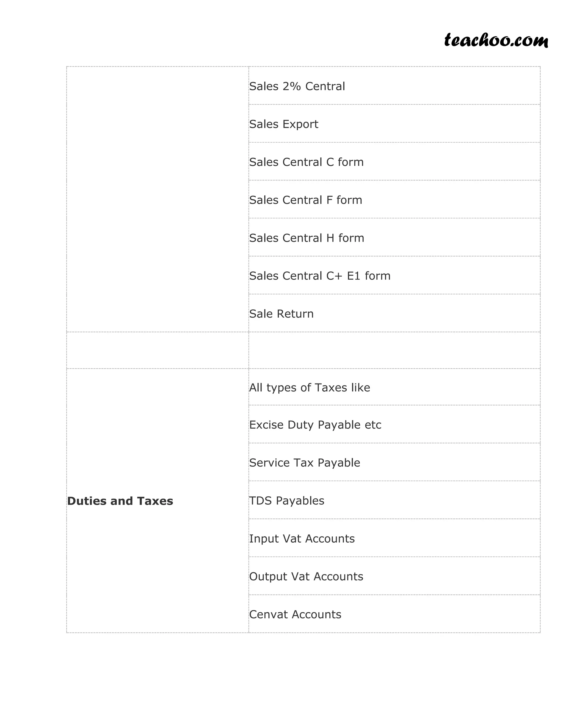This screenshot has width=563, height=728.
Task: Select the Sale Return entry
Action: pyautogui.click(x=281, y=314)
